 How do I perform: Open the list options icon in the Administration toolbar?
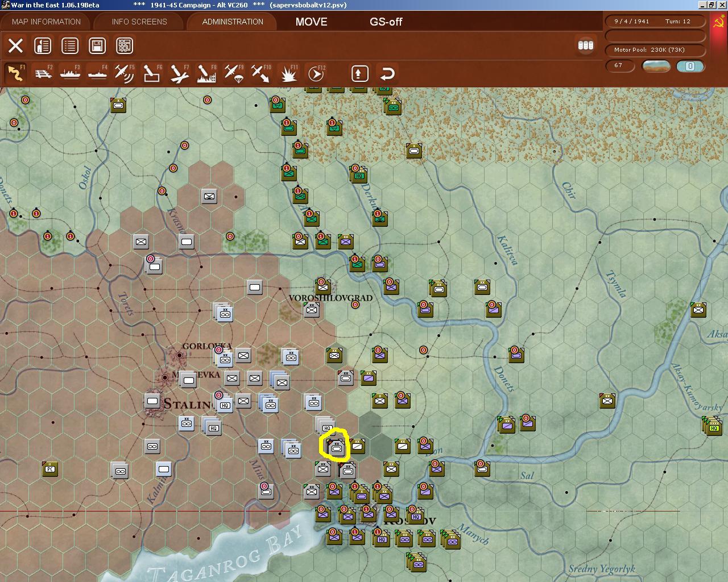point(70,45)
